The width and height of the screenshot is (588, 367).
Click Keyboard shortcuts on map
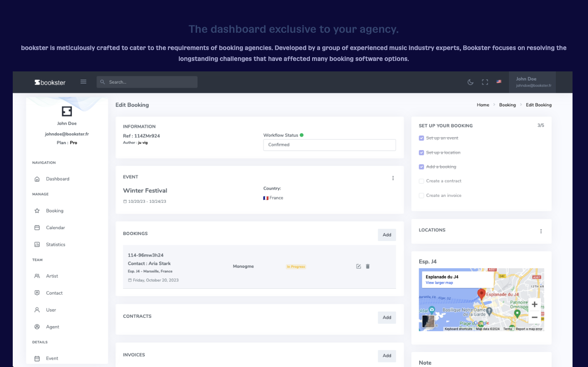[x=458, y=329]
